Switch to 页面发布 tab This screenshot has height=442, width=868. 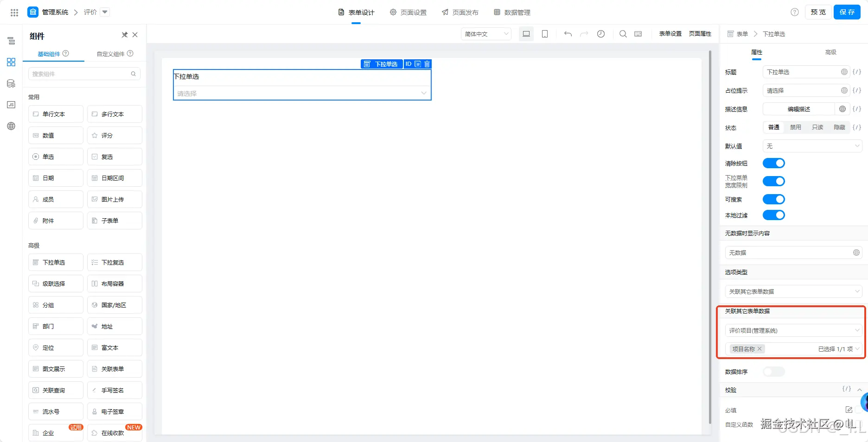click(460, 13)
